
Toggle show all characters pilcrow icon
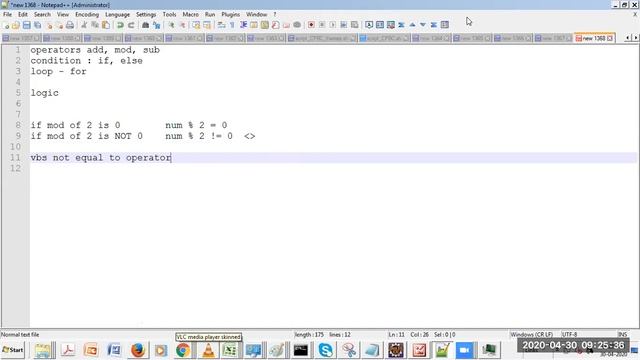point(232,25)
